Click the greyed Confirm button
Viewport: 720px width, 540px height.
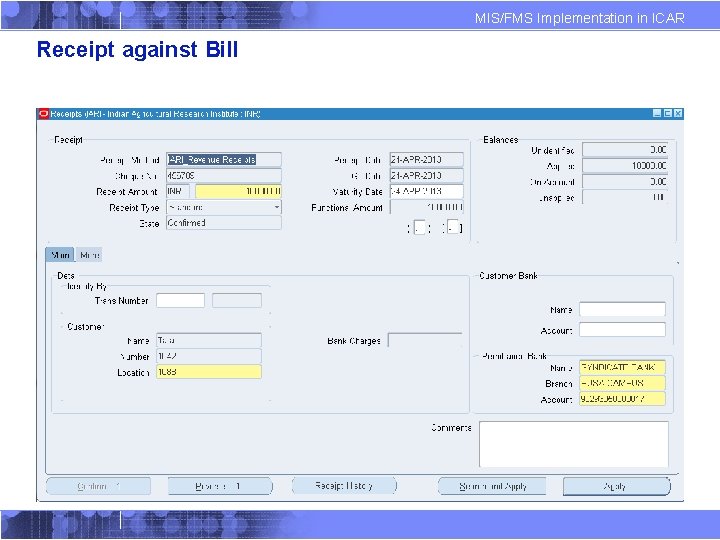click(98, 486)
